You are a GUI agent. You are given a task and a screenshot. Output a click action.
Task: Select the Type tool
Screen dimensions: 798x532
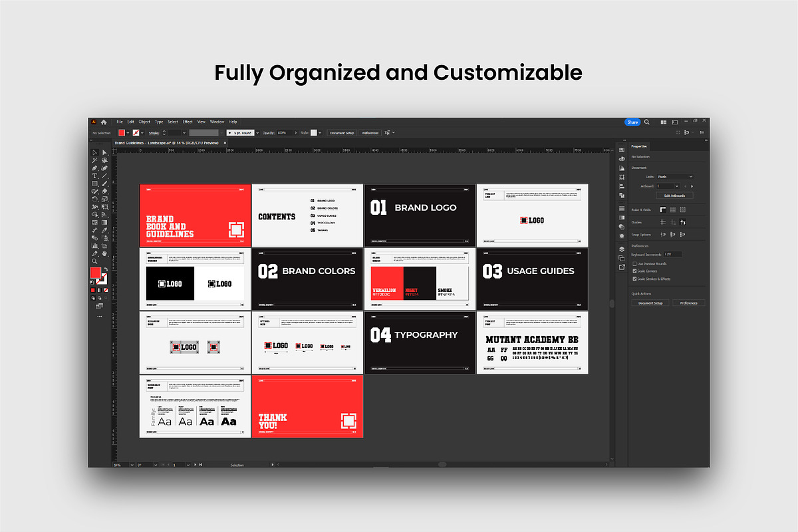(x=94, y=176)
